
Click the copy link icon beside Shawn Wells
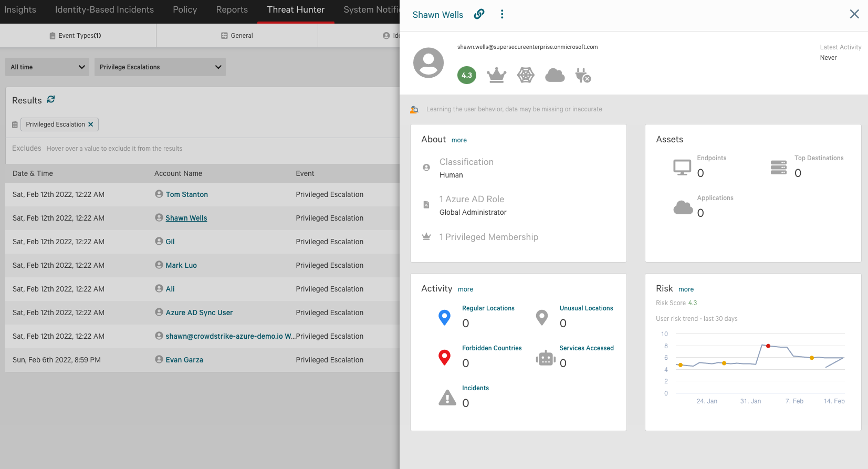479,14
